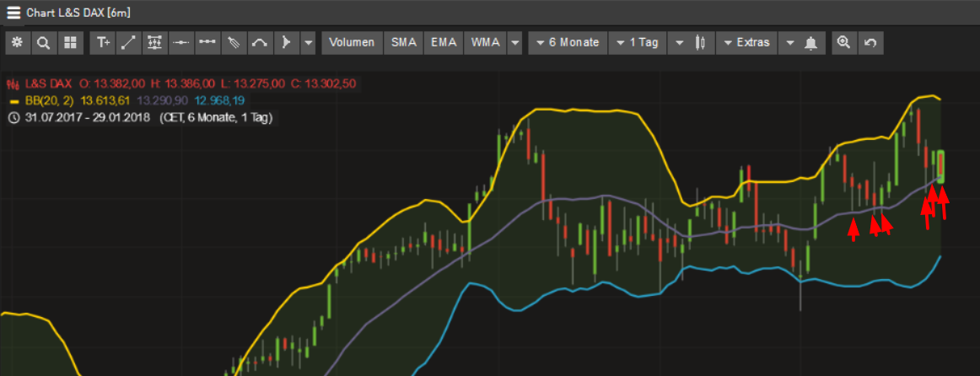Click the WMA indicator button

(x=486, y=43)
